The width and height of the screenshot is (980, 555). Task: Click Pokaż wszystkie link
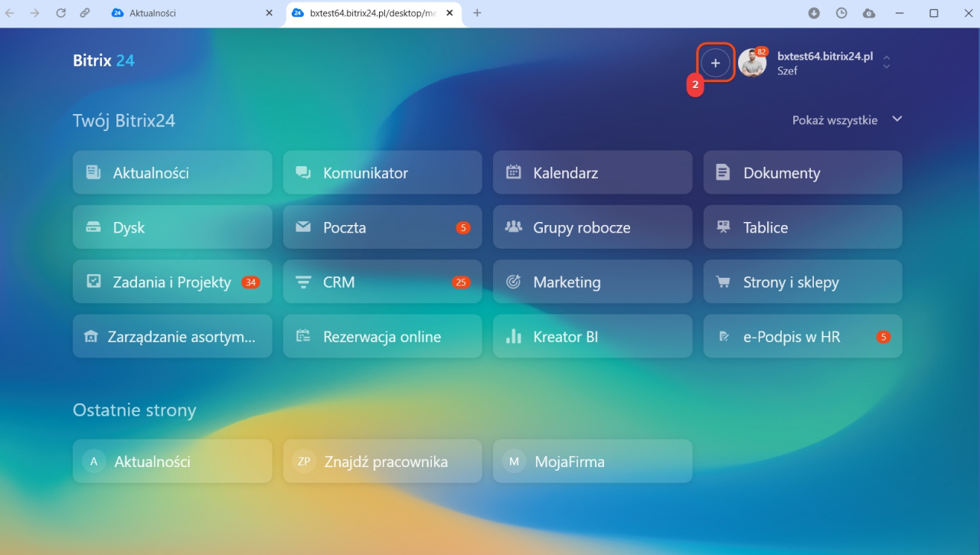835,120
